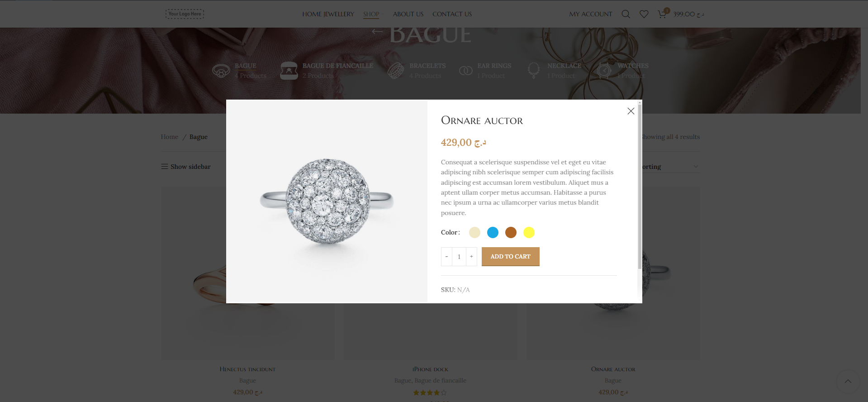This screenshot has width=868, height=402.
Task: Click the back arrow beside Bague title
Action: (377, 32)
